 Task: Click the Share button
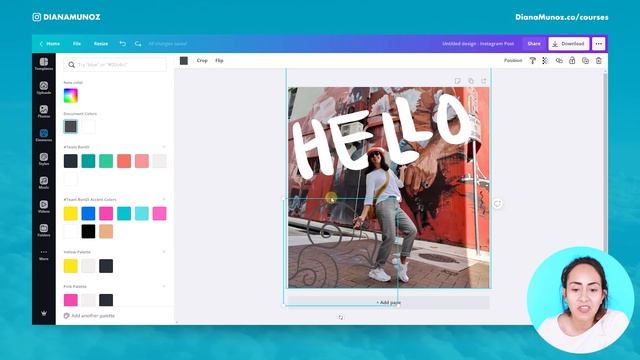pyautogui.click(x=534, y=44)
